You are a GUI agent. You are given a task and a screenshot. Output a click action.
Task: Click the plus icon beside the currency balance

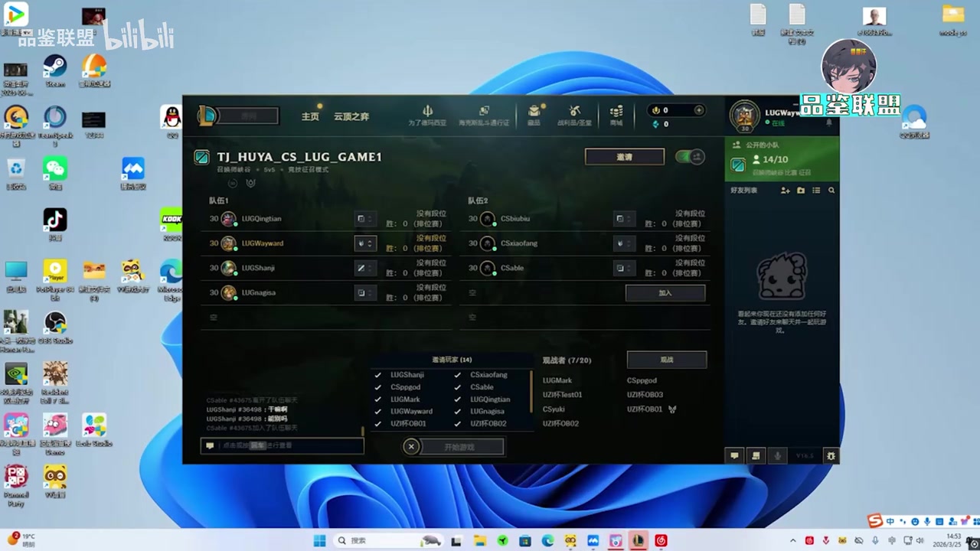pos(698,110)
